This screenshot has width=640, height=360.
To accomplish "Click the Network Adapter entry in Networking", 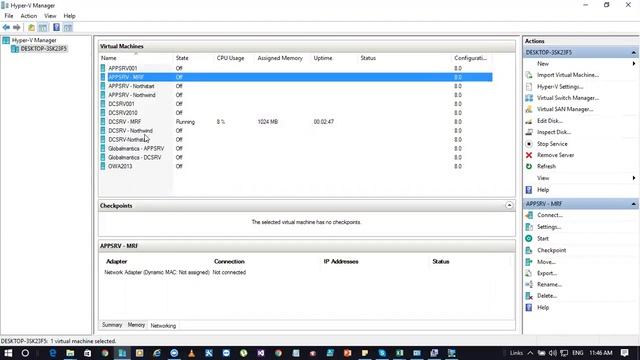I will coord(157,272).
